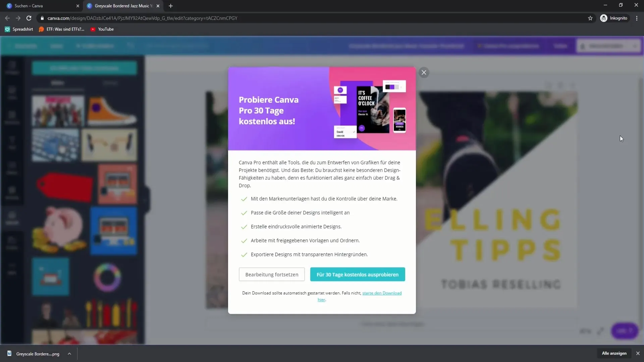Screen dimensions: 644x362
Task: Open the downloaded 'Greyscale Bordere....png' file
Action: [x=34, y=354]
